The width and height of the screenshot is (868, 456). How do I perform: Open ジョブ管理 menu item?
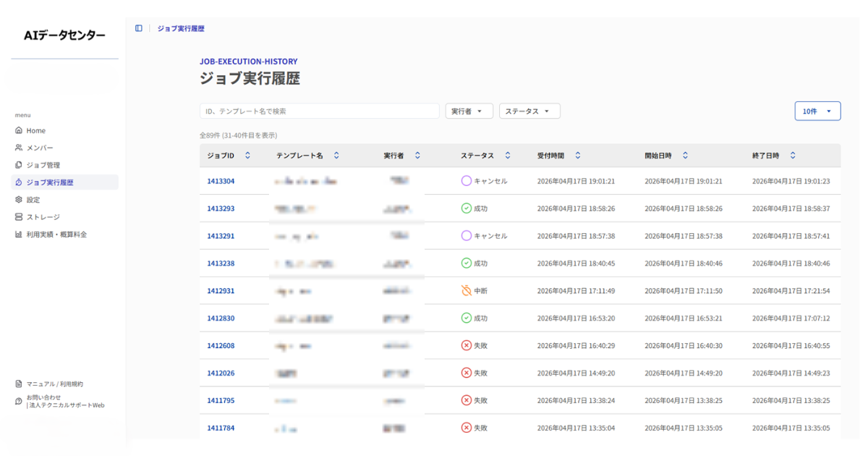pyautogui.click(x=64, y=165)
